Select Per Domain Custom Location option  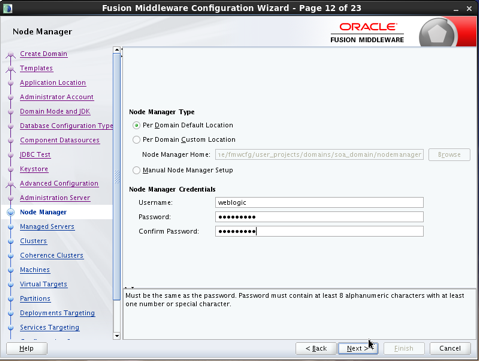136,140
